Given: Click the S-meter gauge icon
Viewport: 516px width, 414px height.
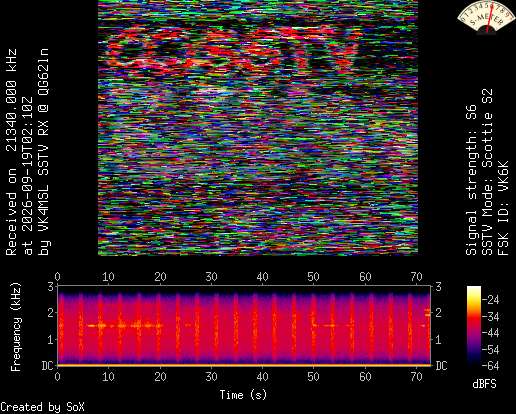Looking at the screenshot, I should (x=486, y=17).
